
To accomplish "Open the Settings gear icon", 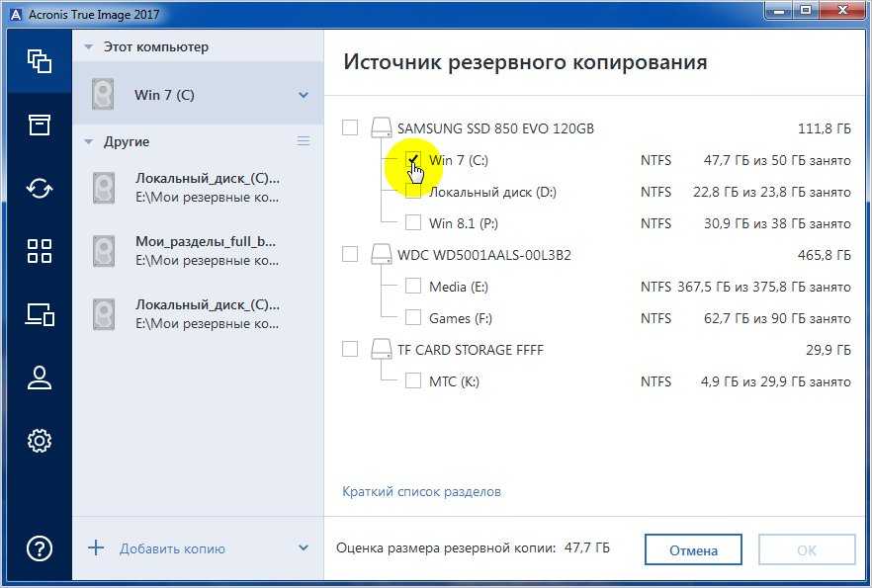I will pos(39,441).
